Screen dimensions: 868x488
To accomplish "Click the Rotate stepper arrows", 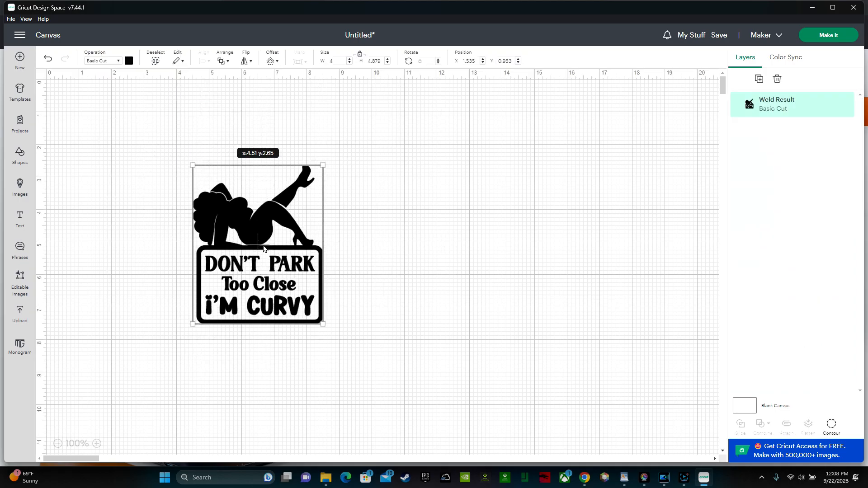I will [x=438, y=61].
